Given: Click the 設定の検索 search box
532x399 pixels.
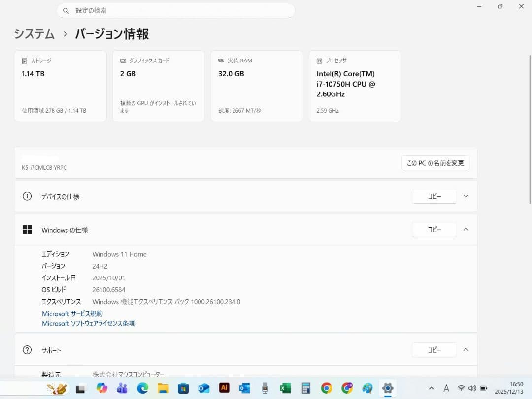Looking at the screenshot, I should [176, 10].
